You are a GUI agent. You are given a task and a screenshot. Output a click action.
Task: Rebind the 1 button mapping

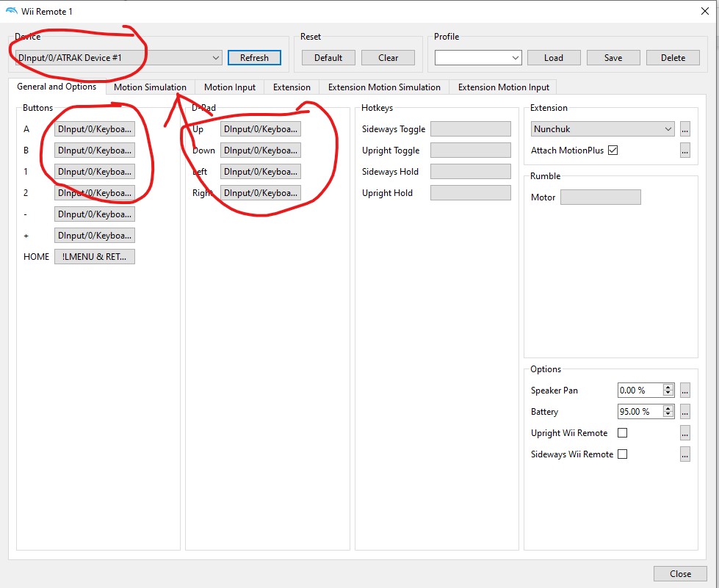(x=95, y=171)
